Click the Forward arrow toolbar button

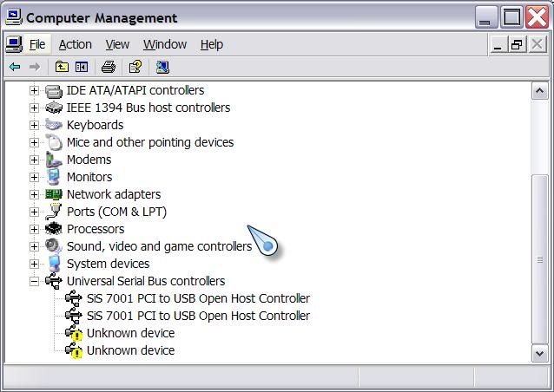35,67
